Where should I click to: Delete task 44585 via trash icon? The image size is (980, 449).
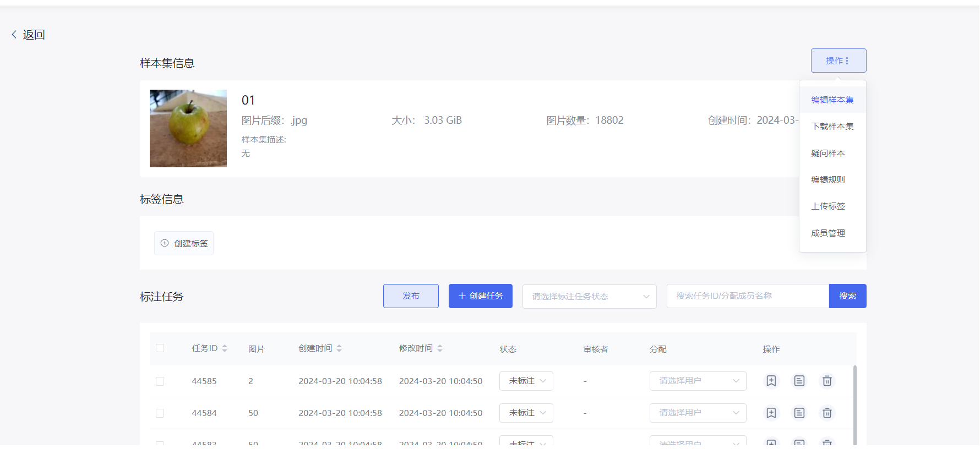coord(827,381)
